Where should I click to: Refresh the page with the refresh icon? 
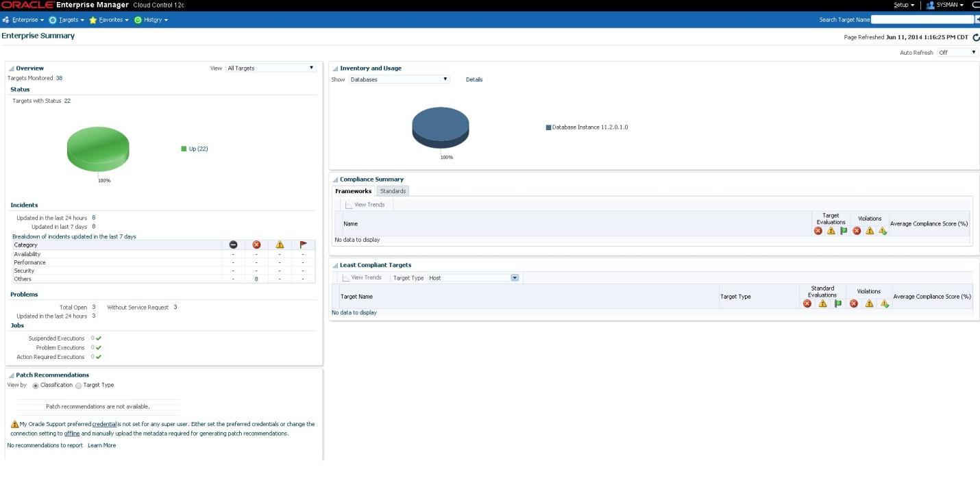coord(976,38)
